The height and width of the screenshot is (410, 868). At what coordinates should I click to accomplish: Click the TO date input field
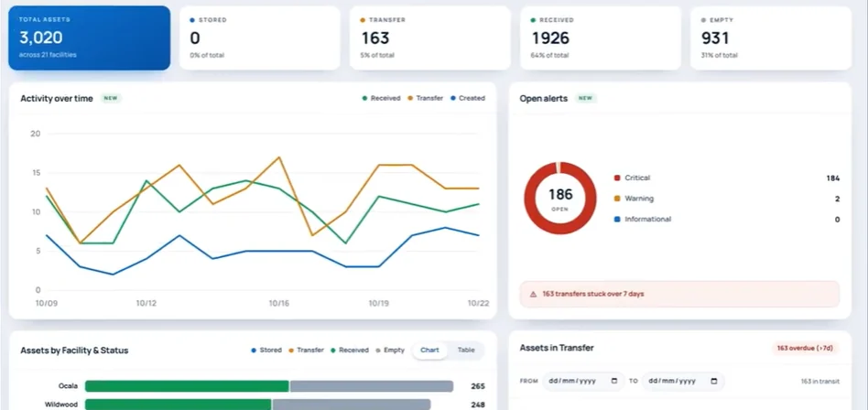[x=683, y=382]
